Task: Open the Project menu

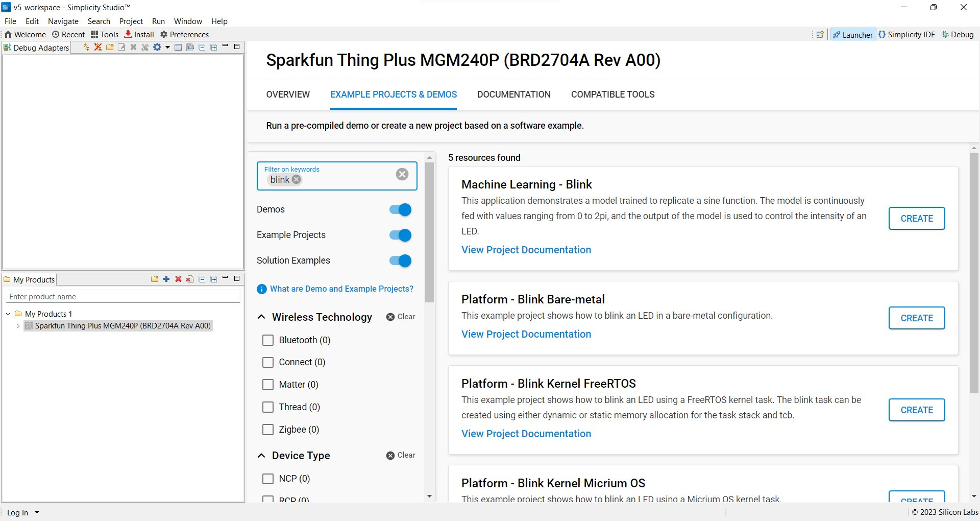Action: (131, 21)
